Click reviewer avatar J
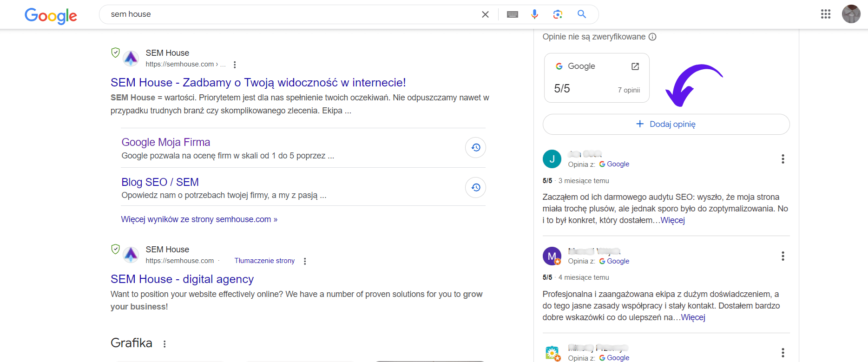Screen dimensions: 868x362 552,159
